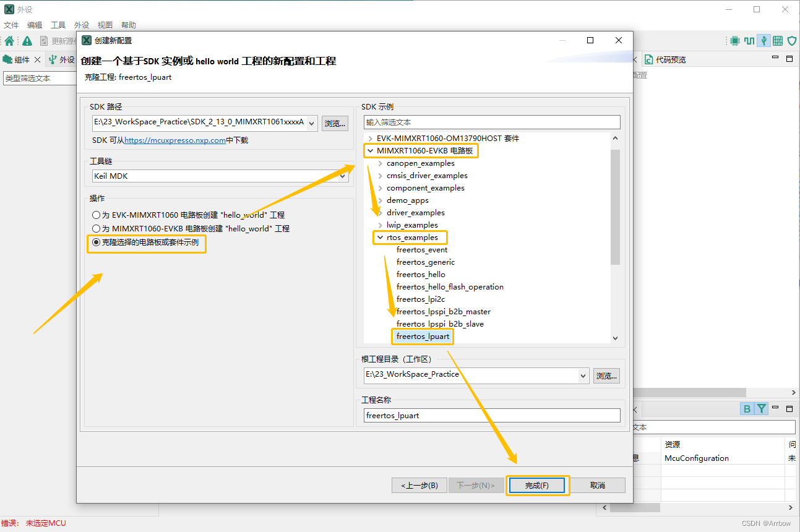Toggle the funnel filter in problems panel

[x=761, y=409]
